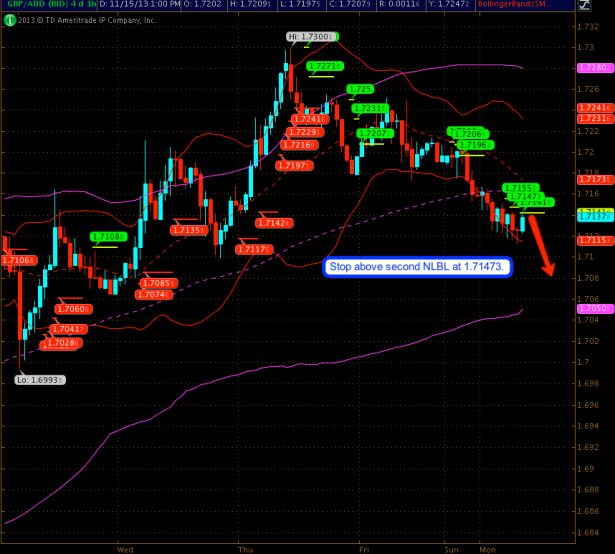
Task: Click the 1.726 tick on the price axis
Action: pyautogui.click(x=588, y=89)
